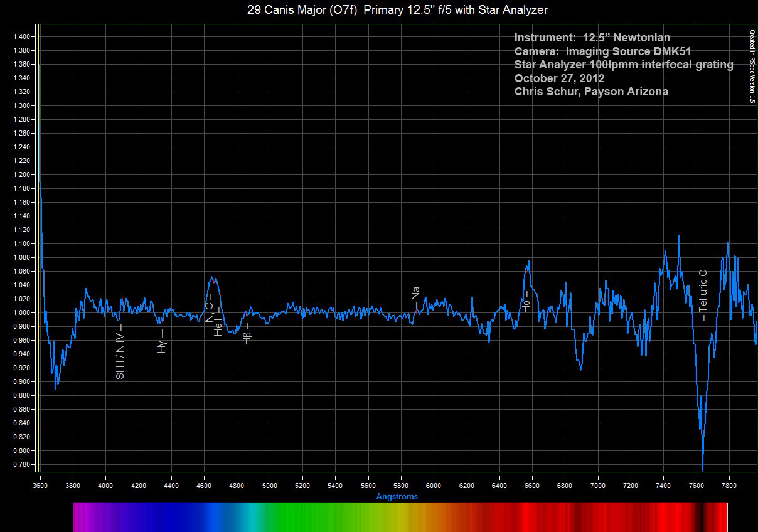Image resolution: width=758 pixels, height=532 pixels.
Task: Click the 'Created in RSpec Version 1.5' watermark
Action: pos(752,66)
